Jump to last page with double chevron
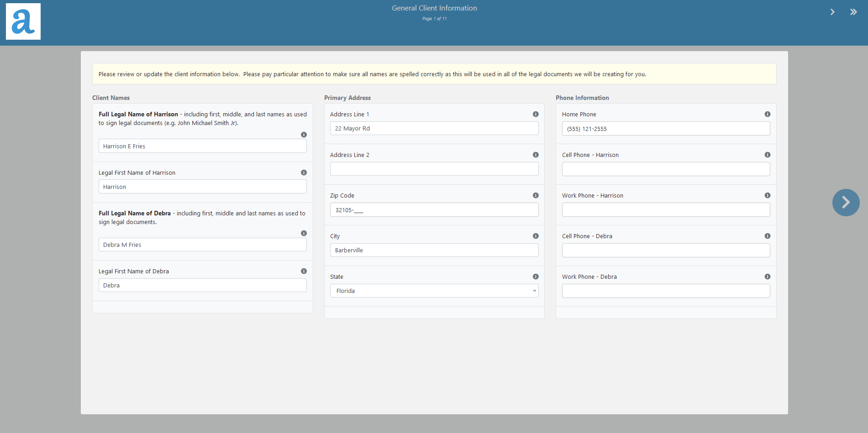Screen dimensions: 868x433 pyautogui.click(x=853, y=12)
